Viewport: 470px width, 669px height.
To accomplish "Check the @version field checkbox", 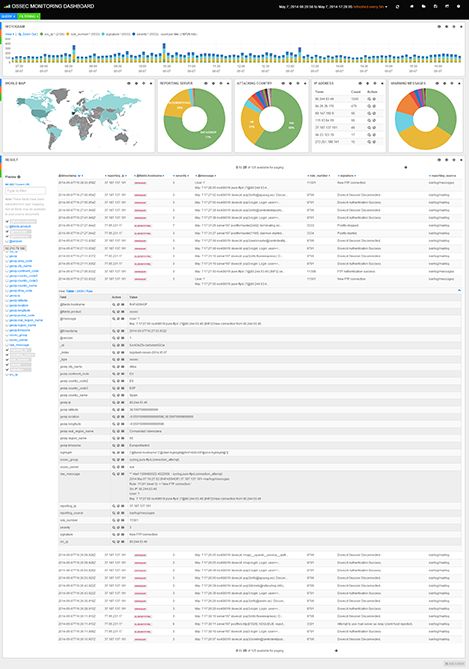I will point(7,241).
